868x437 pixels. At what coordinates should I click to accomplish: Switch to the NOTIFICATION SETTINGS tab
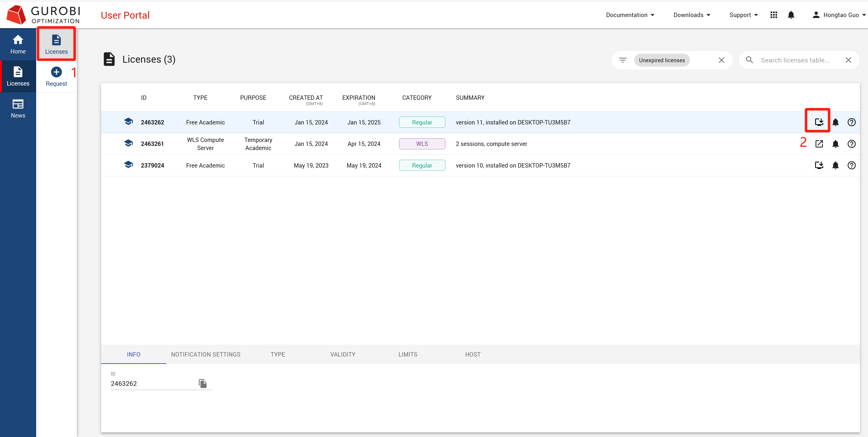[x=206, y=354]
